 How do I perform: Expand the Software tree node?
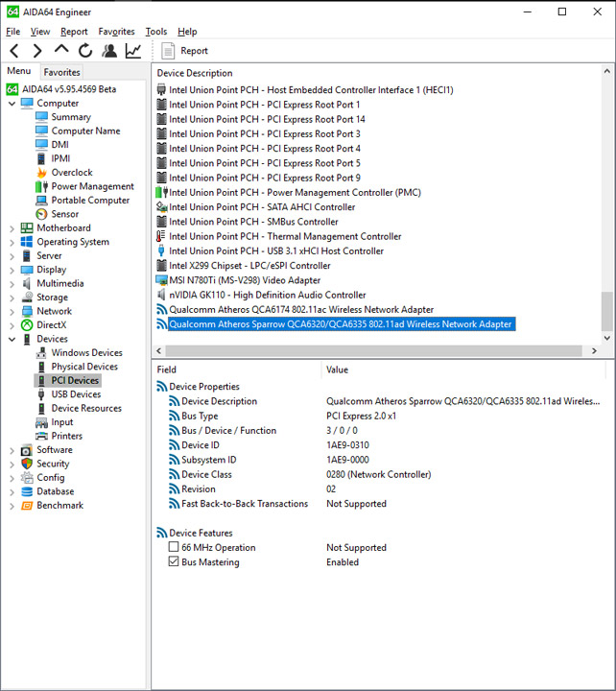tap(12, 450)
